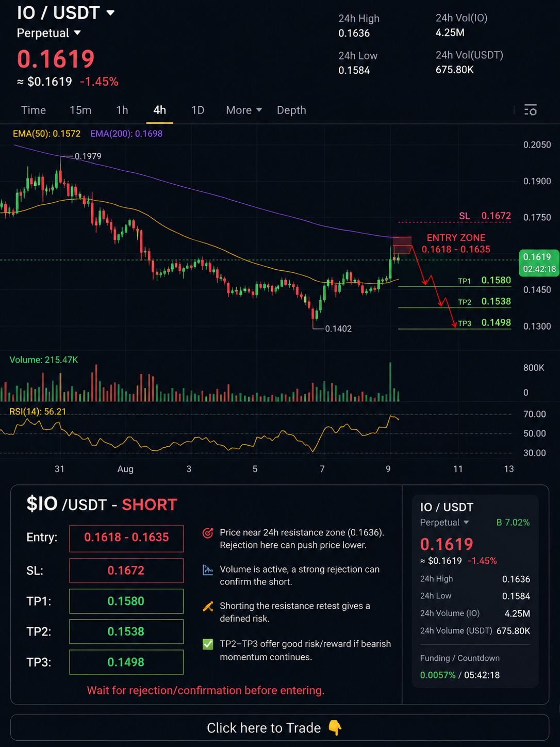Click the ENTRY ZONE label on chart
The height and width of the screenshot is (747, 560).
coord(456,238)
